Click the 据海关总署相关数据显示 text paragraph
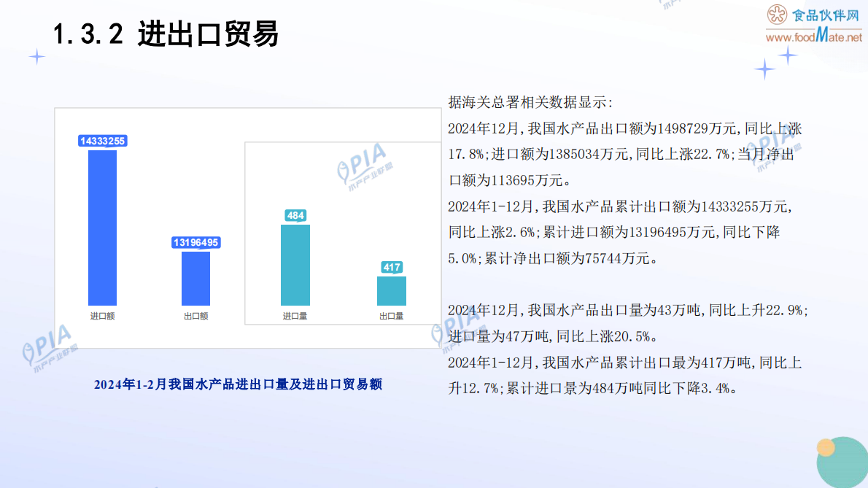Viewport: 868px width, 488px height. coord(529,102)
